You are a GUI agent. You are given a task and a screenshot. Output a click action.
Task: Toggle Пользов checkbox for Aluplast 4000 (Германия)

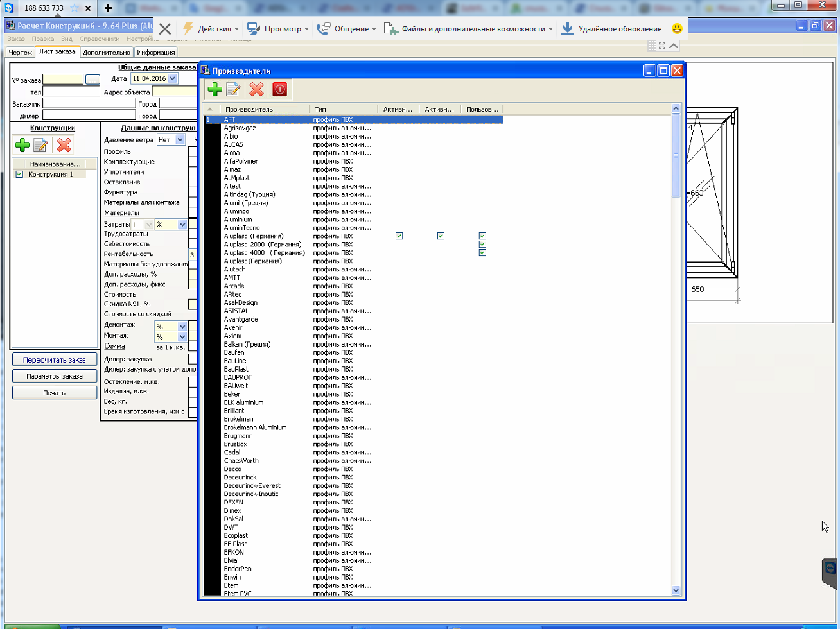482,253
